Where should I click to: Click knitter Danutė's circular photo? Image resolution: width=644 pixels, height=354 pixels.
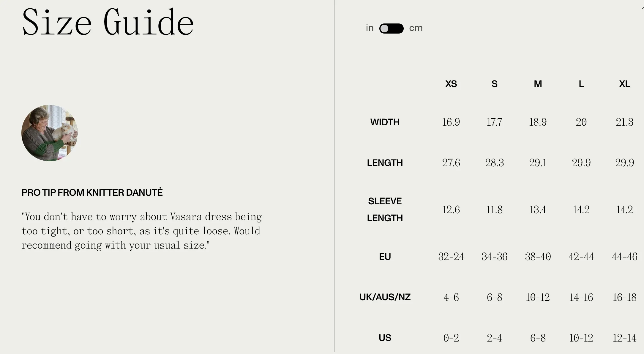50,133
